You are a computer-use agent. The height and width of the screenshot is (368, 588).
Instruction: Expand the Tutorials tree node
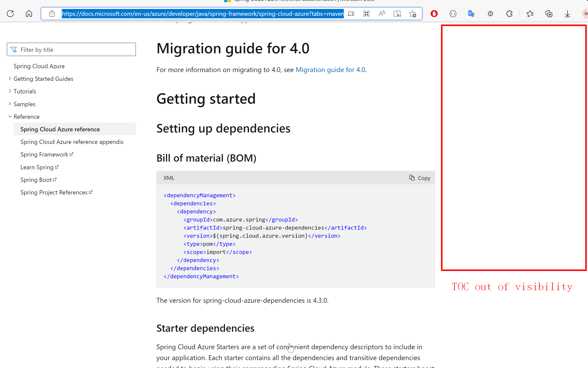pos(10,91)
